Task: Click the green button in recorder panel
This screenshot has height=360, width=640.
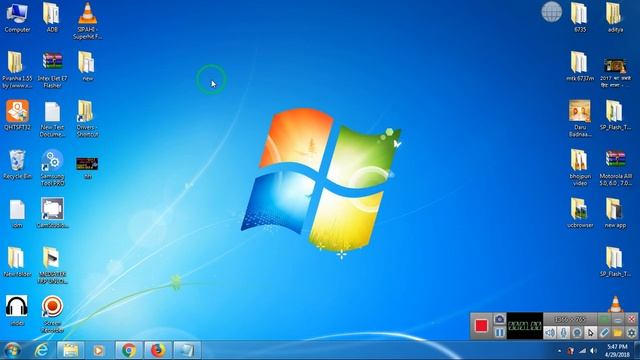Action: 604,319
